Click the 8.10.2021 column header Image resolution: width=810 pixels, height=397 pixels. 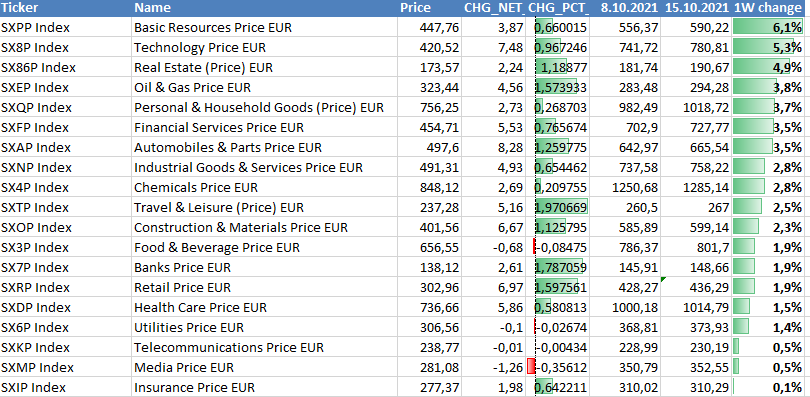(625, 8)
